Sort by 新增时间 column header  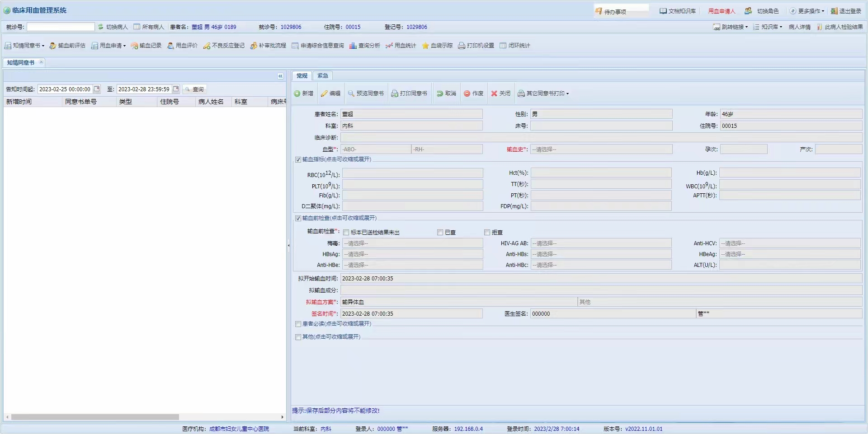(x=33, y=102)
